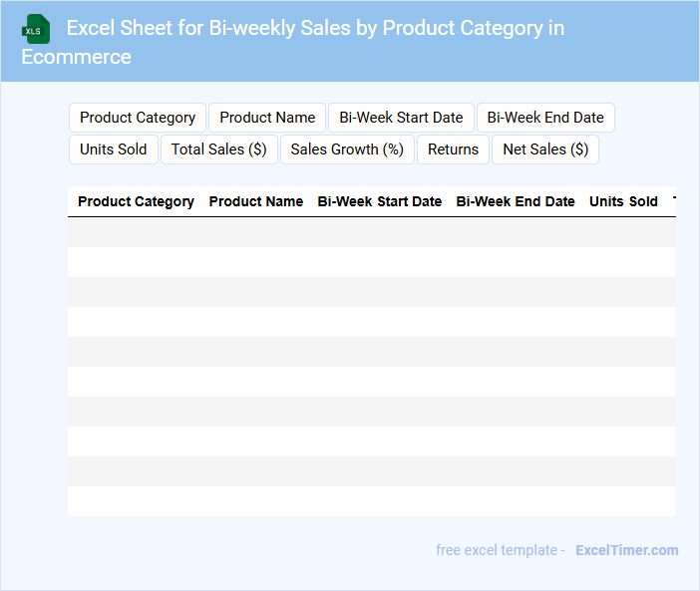Viewport: 700px width, 591px height.
Task: Click the Units Sold tag
Action: (113, 149)
